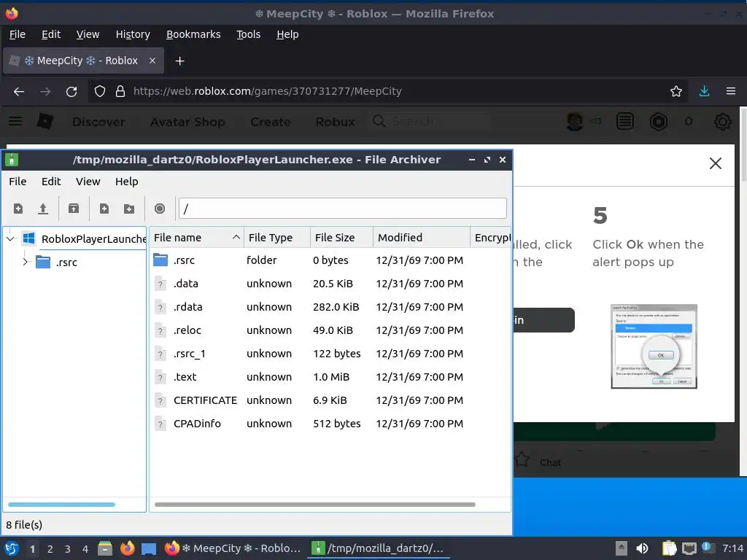747x560 pixels.
Task: Open the File Archiver Edit menu
Action: (x=51, y=182)
